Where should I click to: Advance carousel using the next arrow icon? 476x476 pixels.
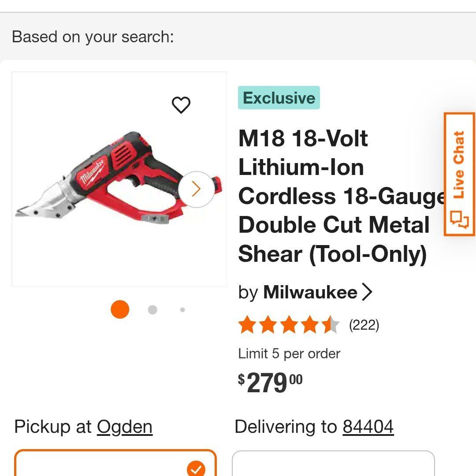pyautogui.click(x=195, y=189)
